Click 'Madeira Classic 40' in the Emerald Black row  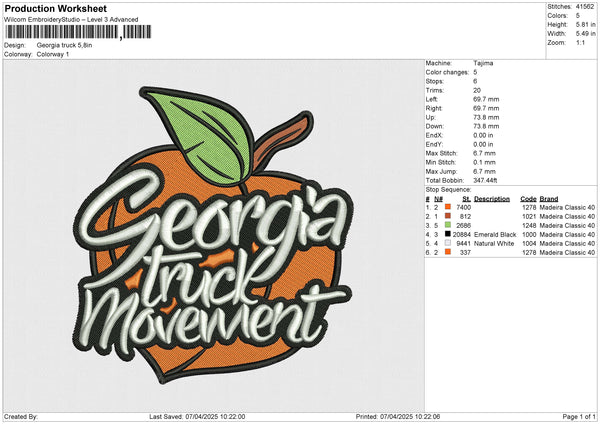[x=567, y=235]
